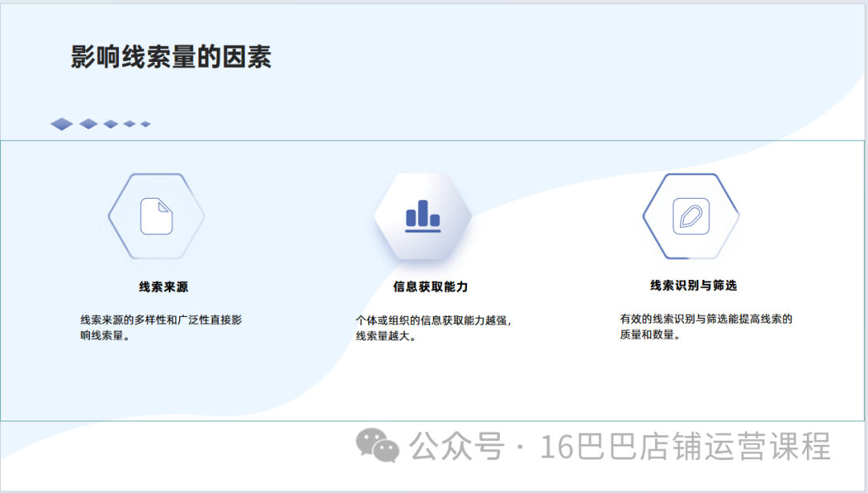Click the 信息获取能力 heading
The width and height of the screenshot is (868, 493).
click(x=430, y=286)
